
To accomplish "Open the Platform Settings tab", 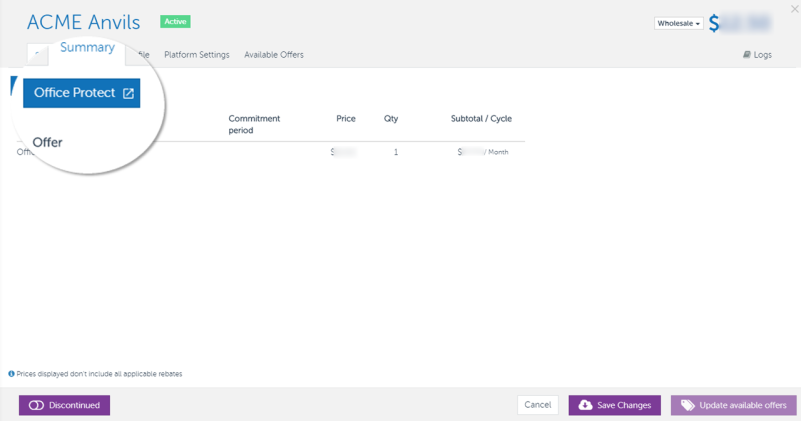I will tap(196, 55).
